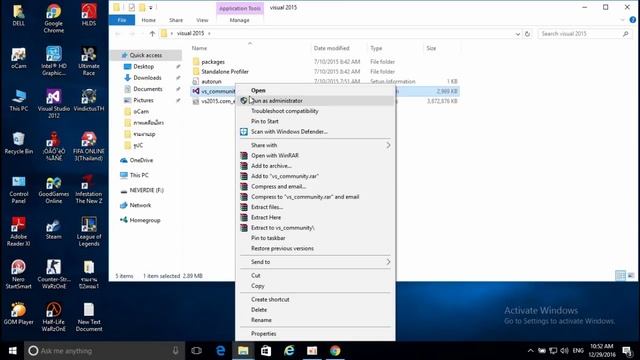Open the packages folder

pos(213,62)
